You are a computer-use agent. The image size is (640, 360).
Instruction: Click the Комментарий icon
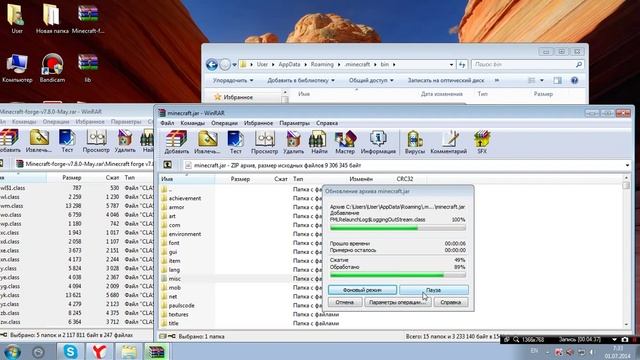tap(448, 142)
